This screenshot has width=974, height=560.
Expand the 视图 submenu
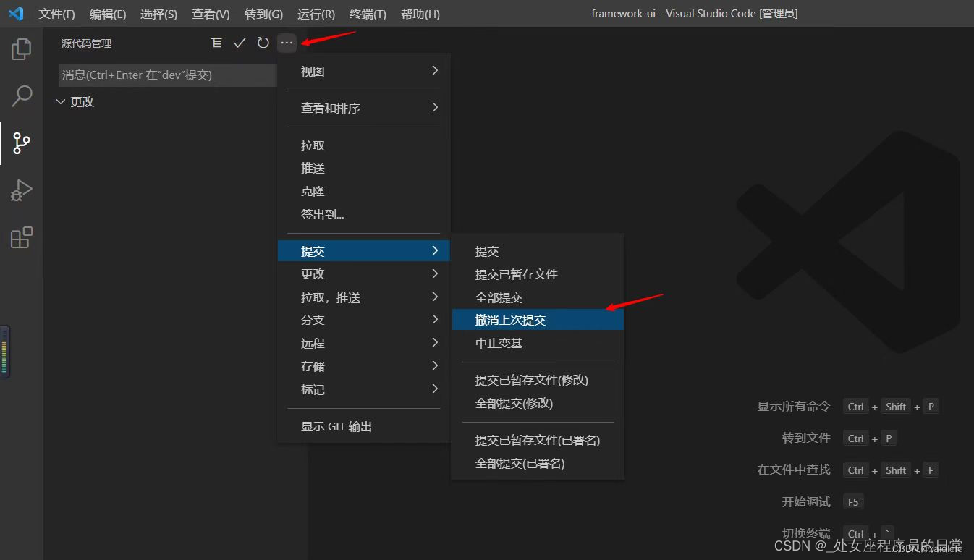364,71
